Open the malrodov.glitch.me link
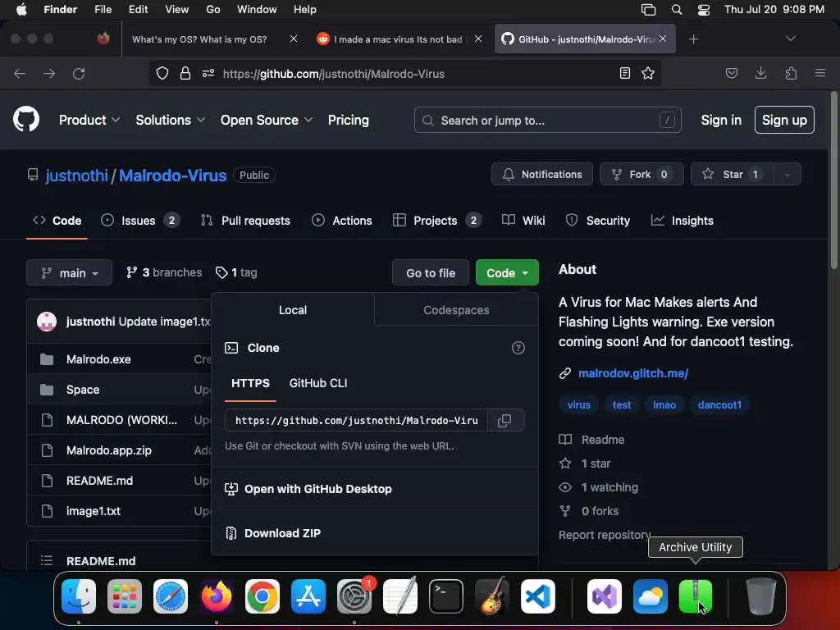Image resolution: width=840 pixels, height=630 pixels. [x=633, y=373]
